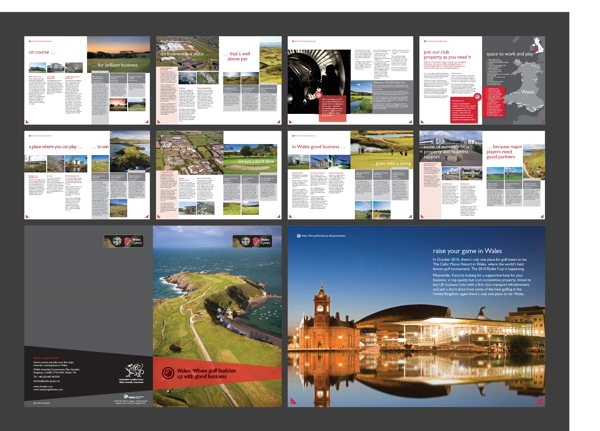Select the front cover coastal golf course photo
The width and height of the screenshot is (600, 431).
(x=217, y=316)
